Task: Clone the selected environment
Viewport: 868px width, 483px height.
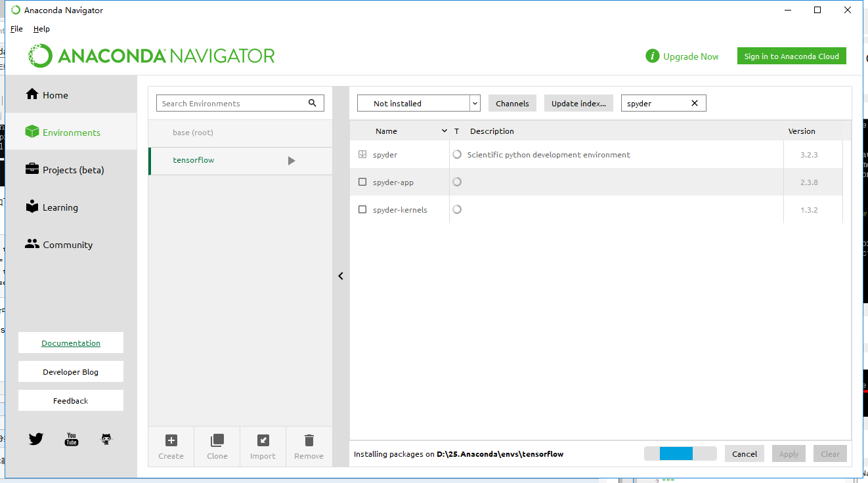Action: click(x=217, y=446)
